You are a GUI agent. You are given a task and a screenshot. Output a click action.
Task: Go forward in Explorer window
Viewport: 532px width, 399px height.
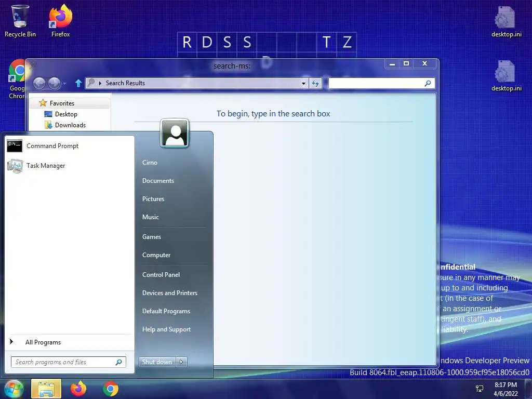pos(54,83)
